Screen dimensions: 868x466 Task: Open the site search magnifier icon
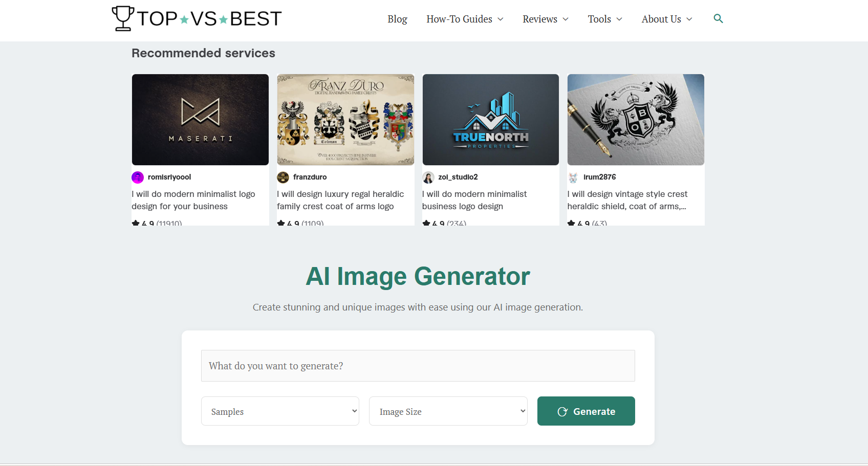pos(718,19)
